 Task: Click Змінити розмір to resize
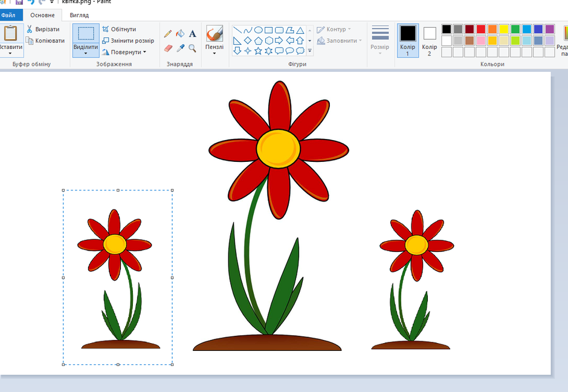(x=128, y=40)
